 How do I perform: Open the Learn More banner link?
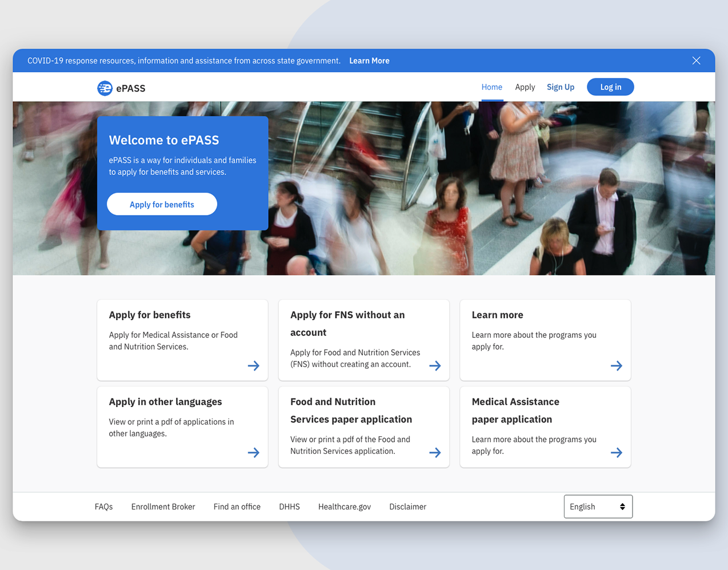(369, 61)
